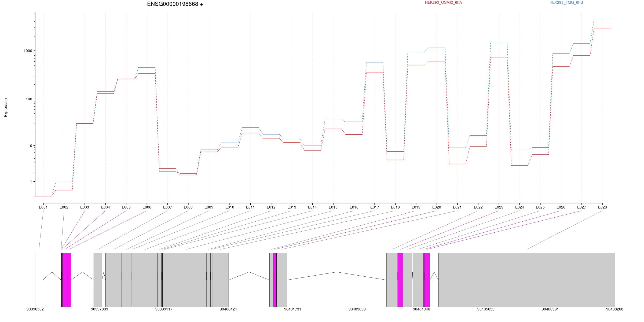
Task: Click the exon label E010
Action: tap(230, 207)
